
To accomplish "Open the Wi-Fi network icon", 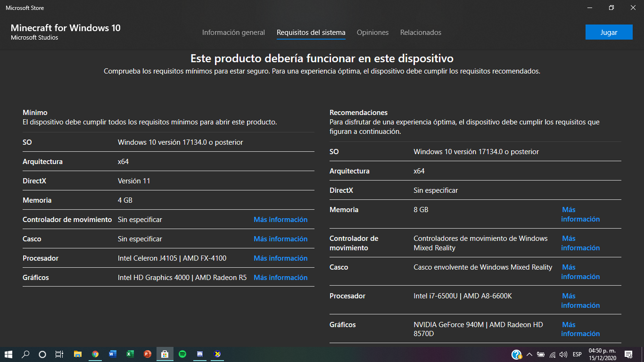I will 552,354.
